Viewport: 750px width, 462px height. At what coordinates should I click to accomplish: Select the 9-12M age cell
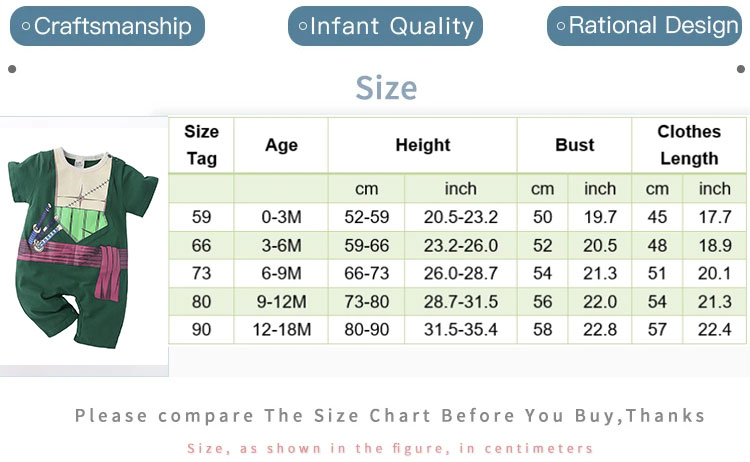281,301
